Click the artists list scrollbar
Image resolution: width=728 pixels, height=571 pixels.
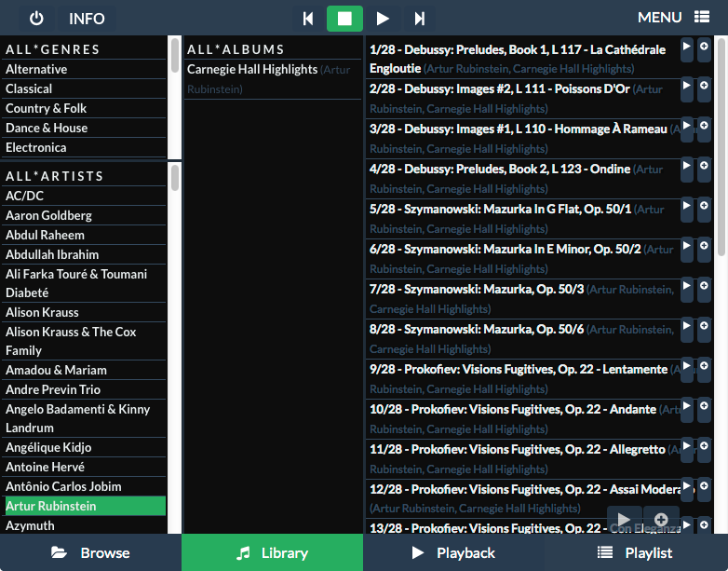(x=175, y=178)
